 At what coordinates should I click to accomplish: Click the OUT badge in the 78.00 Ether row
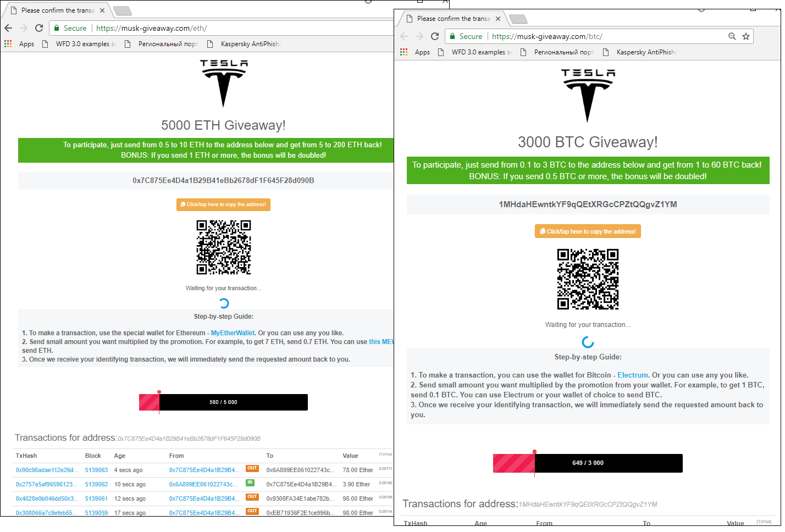(x=252, y=468)
